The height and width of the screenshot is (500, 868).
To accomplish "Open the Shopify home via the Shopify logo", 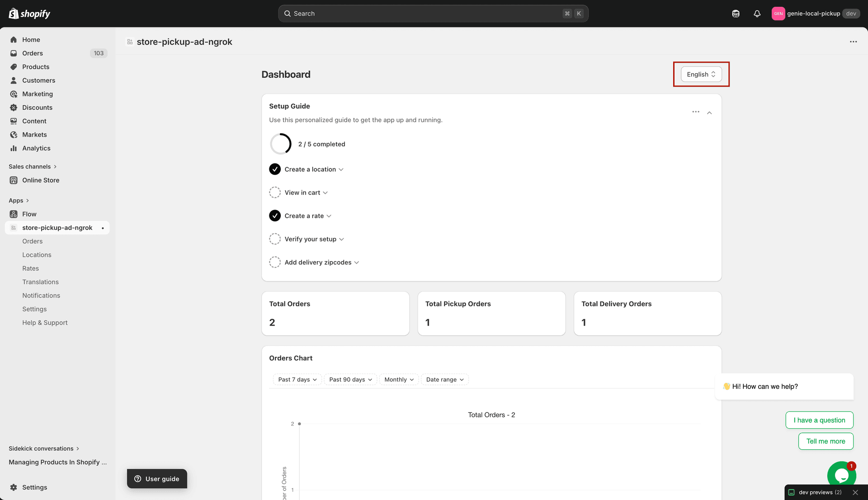I will [29, 13].
